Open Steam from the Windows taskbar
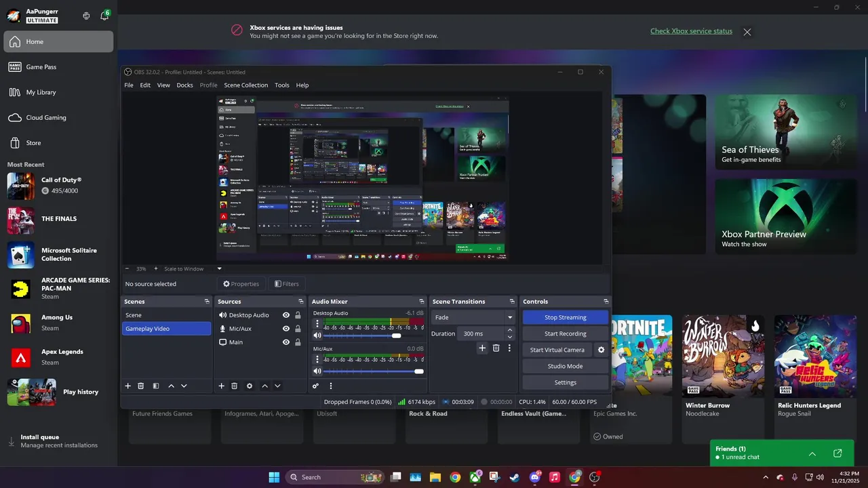868x488 pixels. tap(514, 477)
